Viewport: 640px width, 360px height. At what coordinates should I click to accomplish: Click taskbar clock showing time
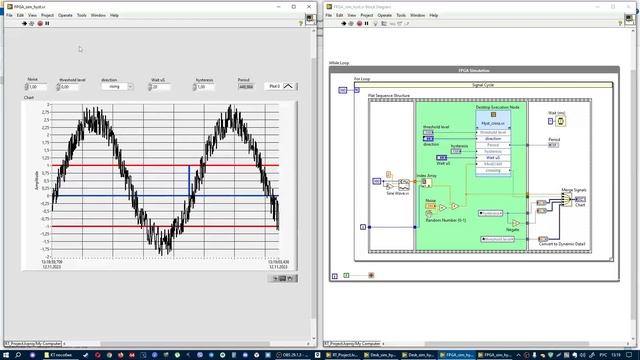pyautogui.click(x=616, y=355)
